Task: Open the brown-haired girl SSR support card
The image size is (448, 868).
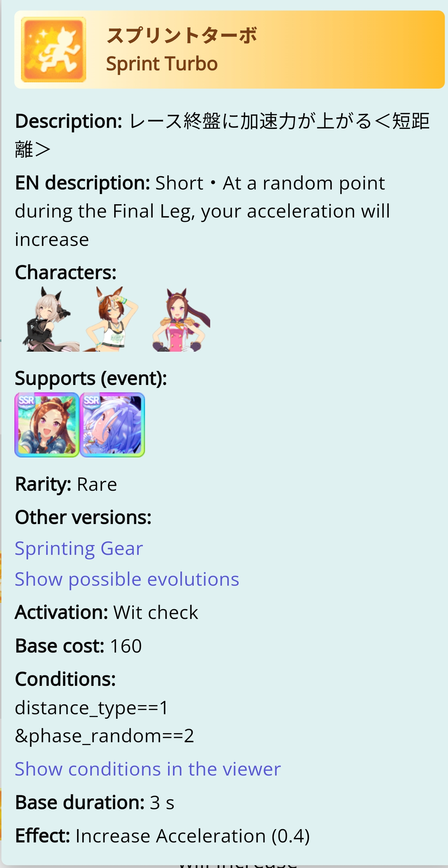Action: (47, 425)
